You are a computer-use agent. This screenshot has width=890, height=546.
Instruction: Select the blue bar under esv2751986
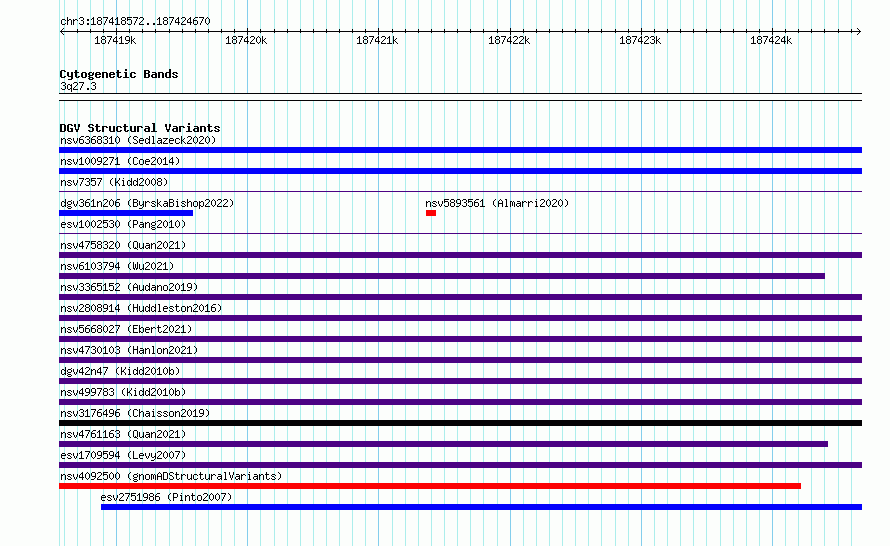coord(481,507)
